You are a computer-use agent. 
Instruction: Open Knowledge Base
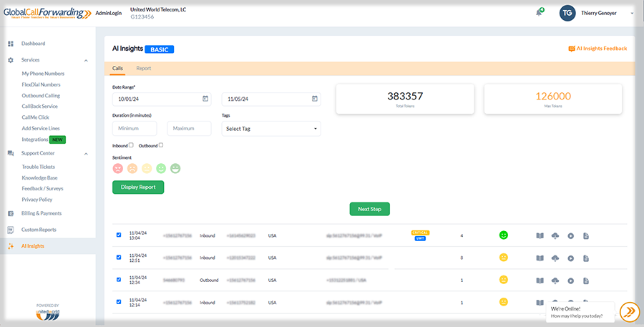point(39,178)
